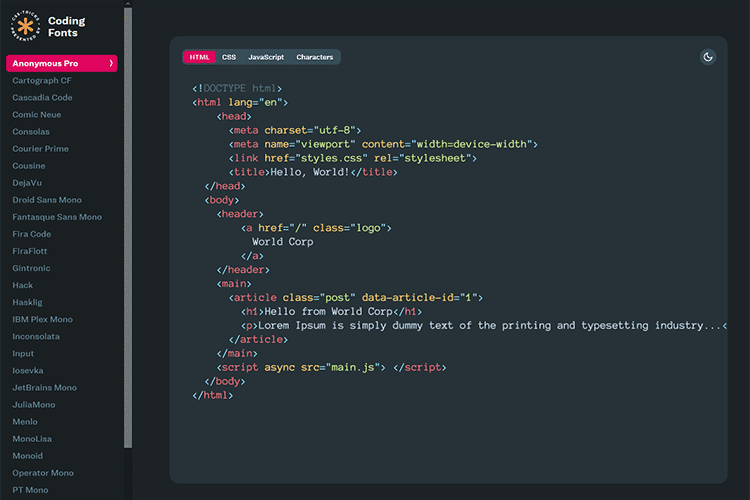750x500 pixels.
Task: Click the CSS-Tricks Coding Fonts logo
Action: click(25, 25)
